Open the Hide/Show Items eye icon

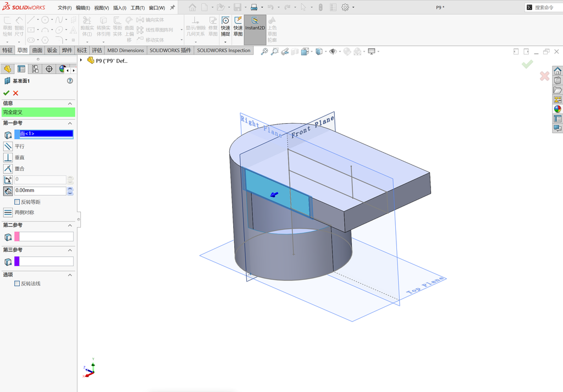pos(333,52)
